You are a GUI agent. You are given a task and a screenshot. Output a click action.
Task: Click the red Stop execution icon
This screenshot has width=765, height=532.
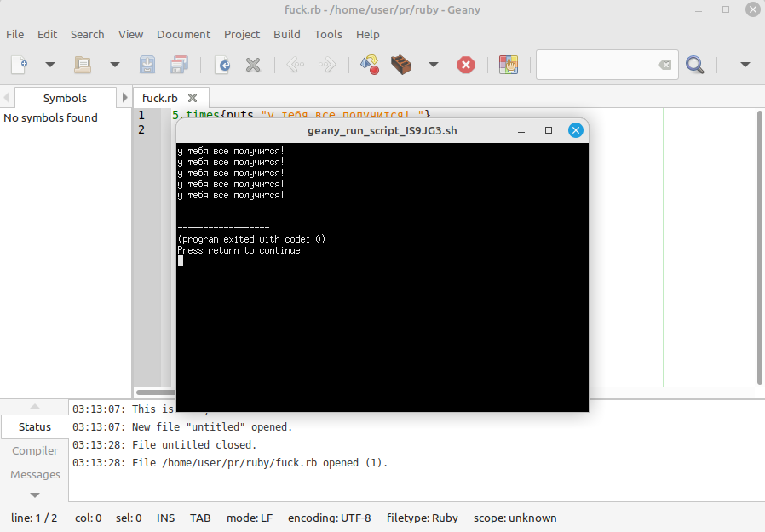[466, 65]
